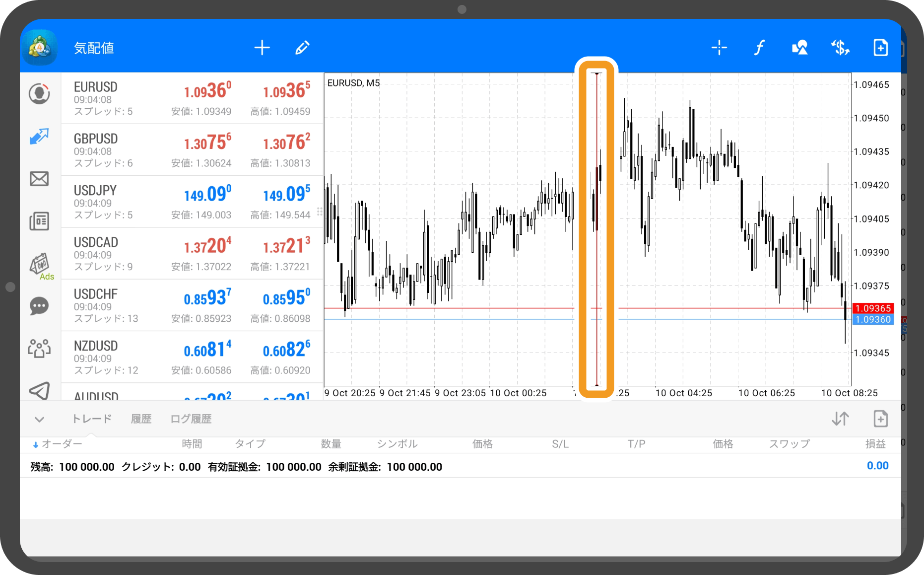Open the paper plane sidebar icon
Screen dimensions: 924x575
(x=39, y=390)
